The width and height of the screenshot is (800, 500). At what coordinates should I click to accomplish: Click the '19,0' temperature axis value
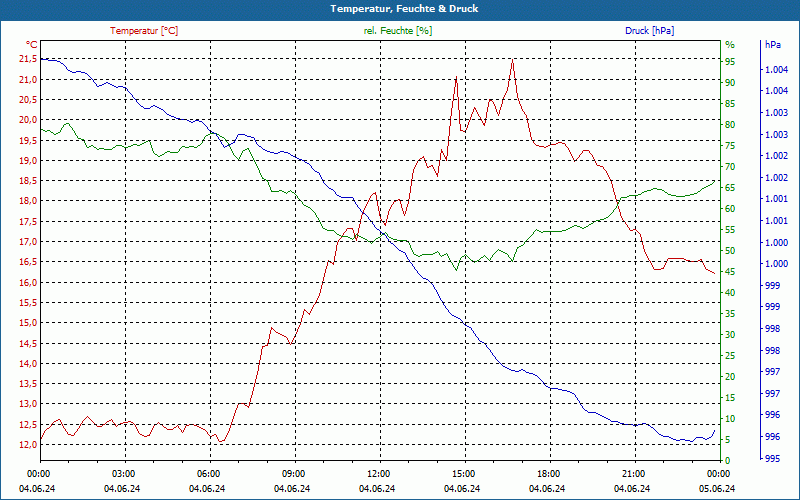coord(28,161)
